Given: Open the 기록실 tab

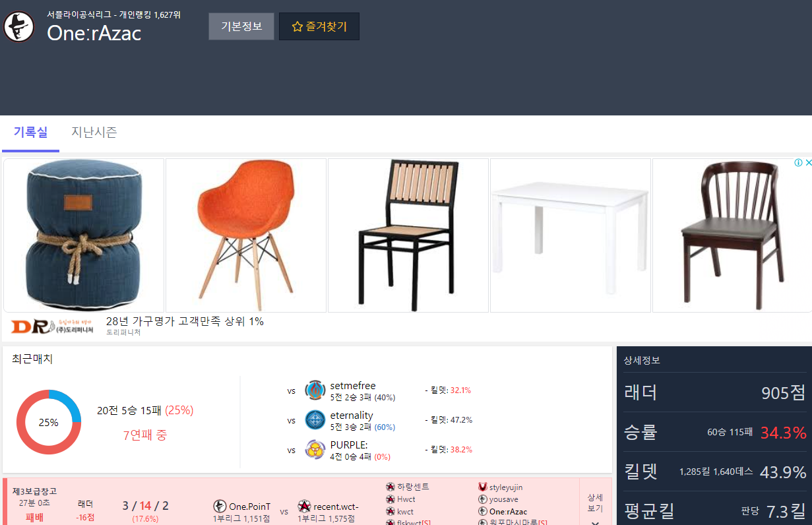Looking at the screenshot, I should pos(30,133).
